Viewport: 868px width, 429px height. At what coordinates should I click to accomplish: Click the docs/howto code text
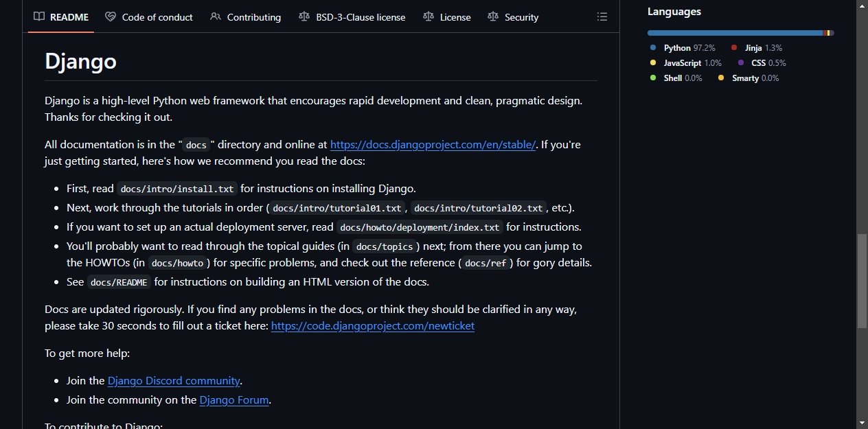click(177, 263)
